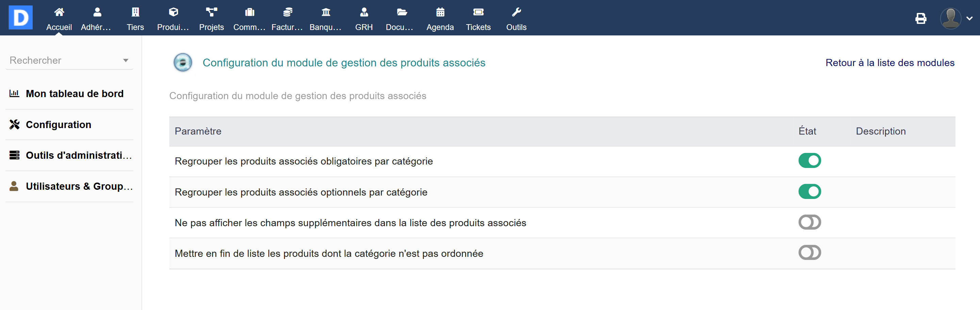Open Utilisateurs & Groupes sidebar entry
This screenshot has height=310, width=980.
79,186
